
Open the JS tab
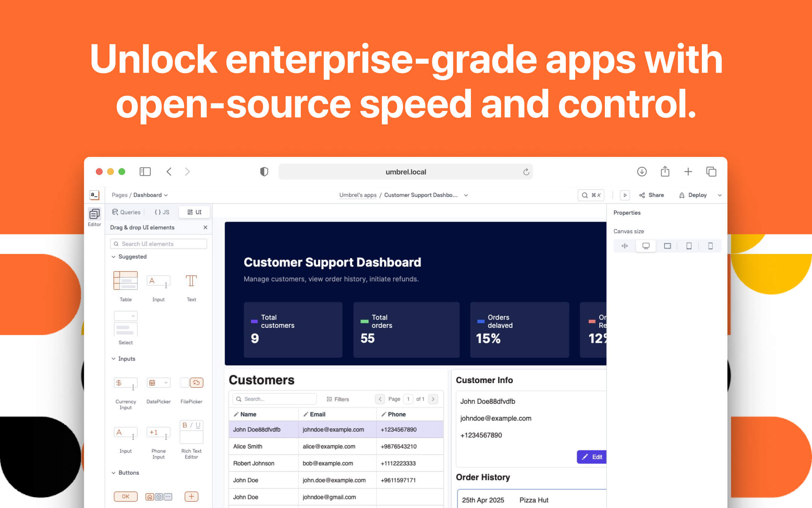[x=161, y=212]
